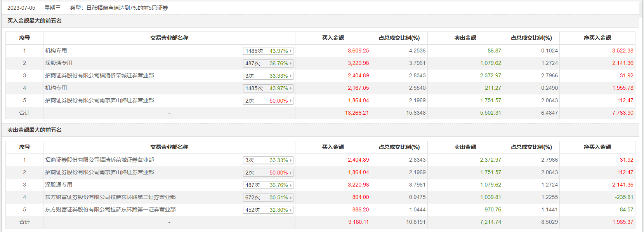Click the 买入金额 column header in the buy table
The height and width of the screenshot is (232, 644).
pos(333,38)
